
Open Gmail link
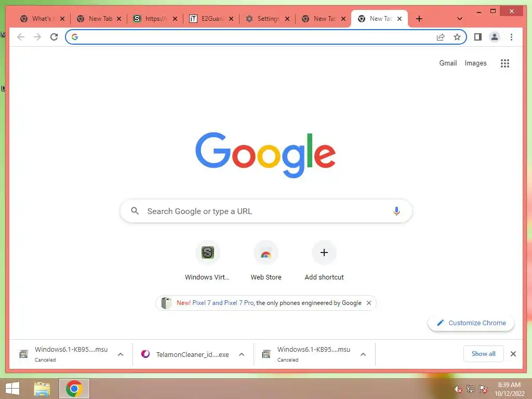tap(448, 63)
